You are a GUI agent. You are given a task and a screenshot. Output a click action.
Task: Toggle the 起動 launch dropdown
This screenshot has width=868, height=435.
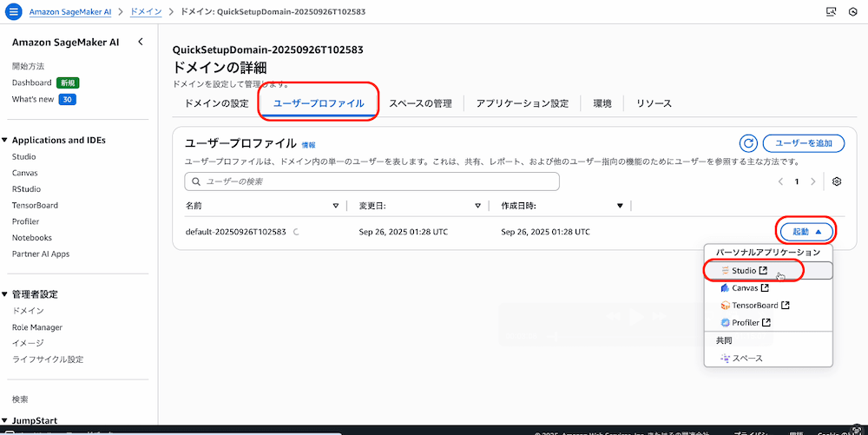[806, 232]
